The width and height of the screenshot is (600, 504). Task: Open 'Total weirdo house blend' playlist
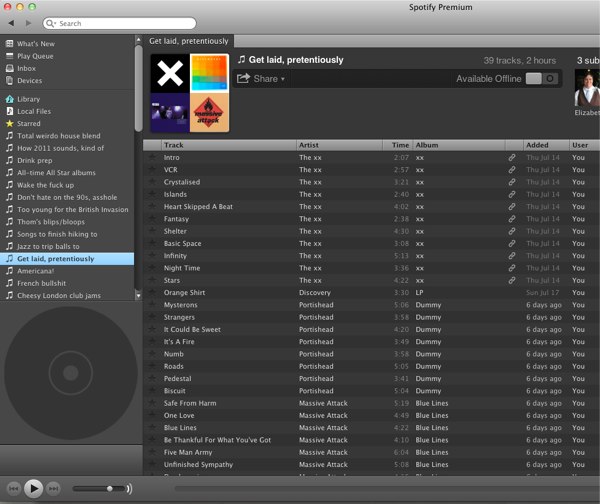click(x=59, y=135)
